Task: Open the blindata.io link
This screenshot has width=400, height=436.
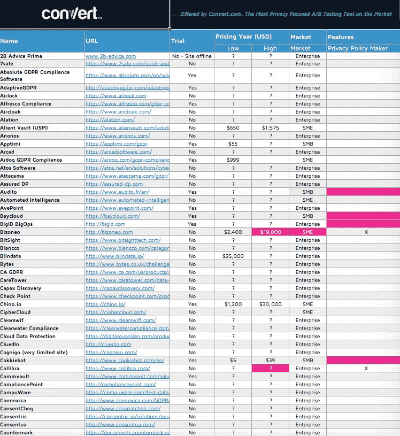Action: tap(115, 256)
